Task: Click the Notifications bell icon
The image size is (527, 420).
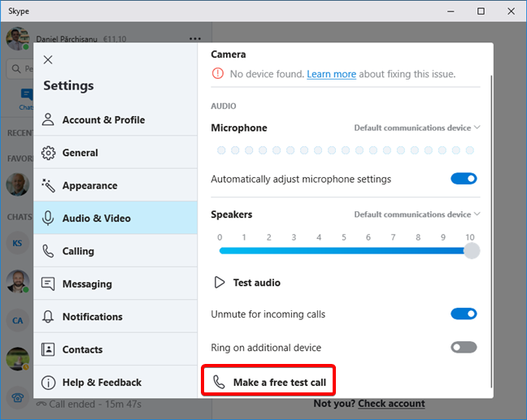Action: pos(48,317)
